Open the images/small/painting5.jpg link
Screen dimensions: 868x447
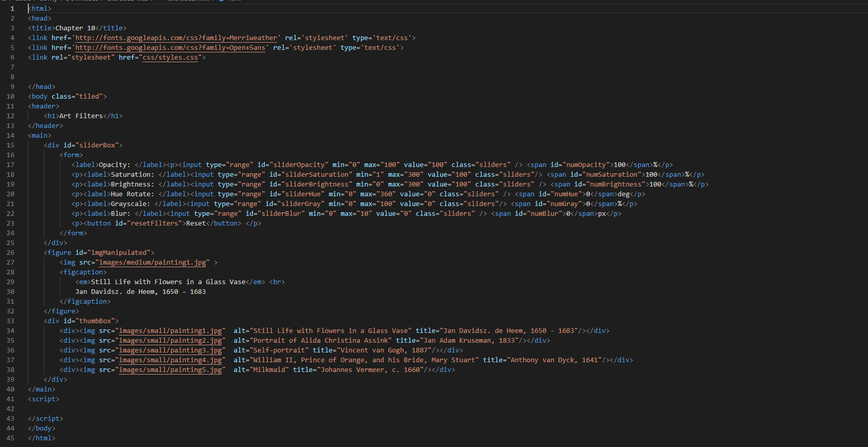pos(170,370)
